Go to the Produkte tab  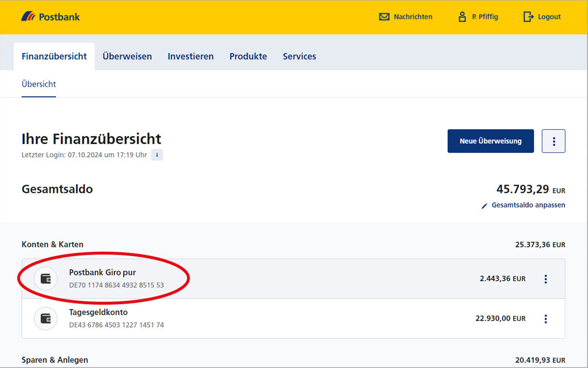pyautogui.click(x=248, y=57)
